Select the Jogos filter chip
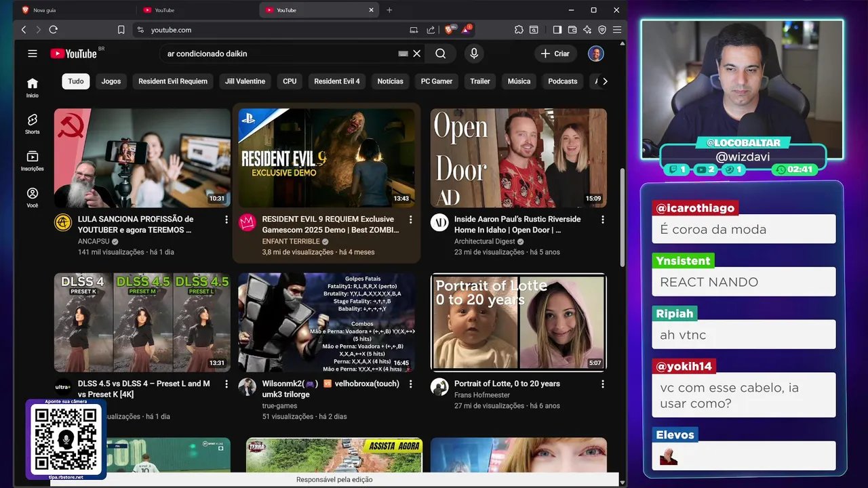Viewport: 868px width, 488px height. [x=111, y=81]
